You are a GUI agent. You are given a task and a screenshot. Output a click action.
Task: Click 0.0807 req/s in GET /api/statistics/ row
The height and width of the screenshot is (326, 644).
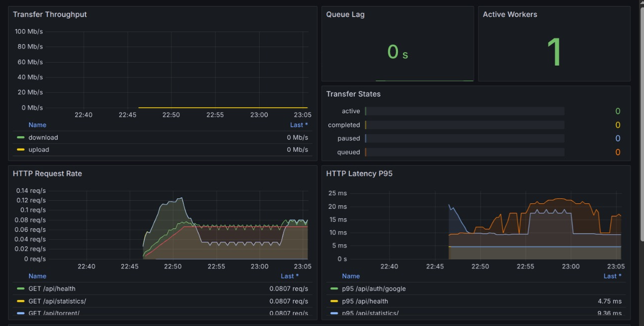(x=289, y=301)
